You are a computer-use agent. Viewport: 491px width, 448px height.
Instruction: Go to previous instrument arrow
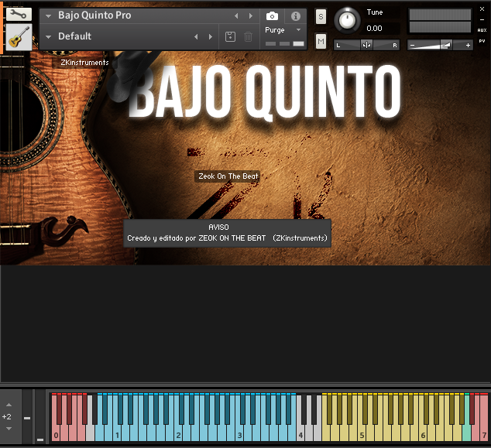coord(236,16)
